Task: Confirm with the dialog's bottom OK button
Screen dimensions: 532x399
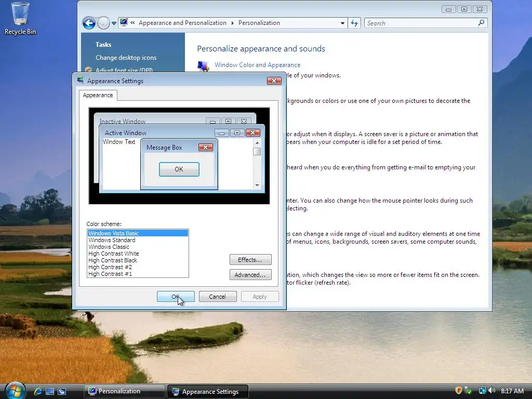Action: [176, 297]
